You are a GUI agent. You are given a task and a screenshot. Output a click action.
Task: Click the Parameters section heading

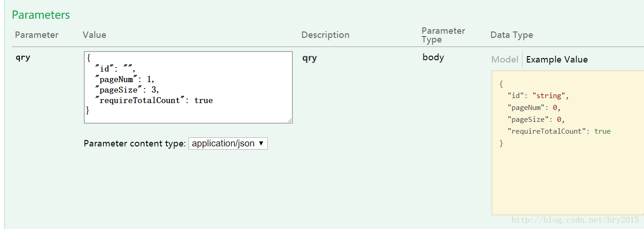point(41,15)
